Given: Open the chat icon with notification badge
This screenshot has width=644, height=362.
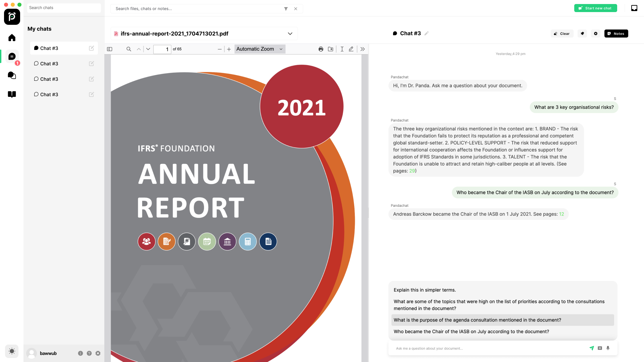Looking at the screenshot, I should coord(12,56).
